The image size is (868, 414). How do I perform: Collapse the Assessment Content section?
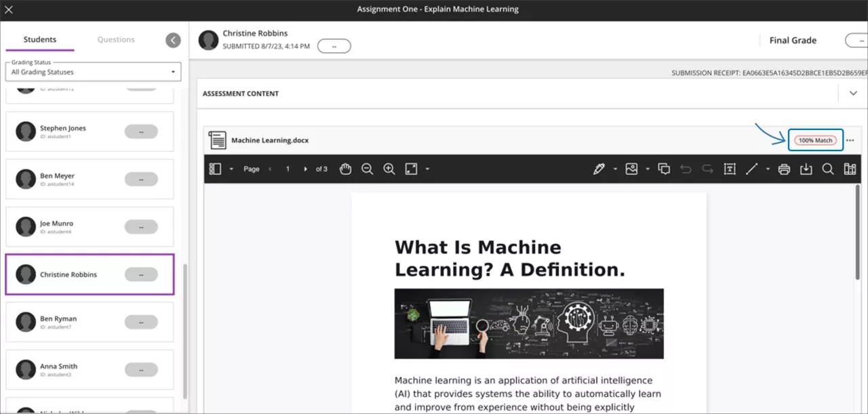point(853,94)
